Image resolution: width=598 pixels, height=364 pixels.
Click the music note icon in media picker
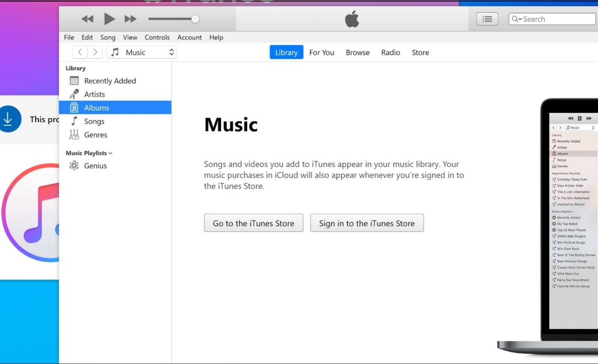[x=115, y=52]
